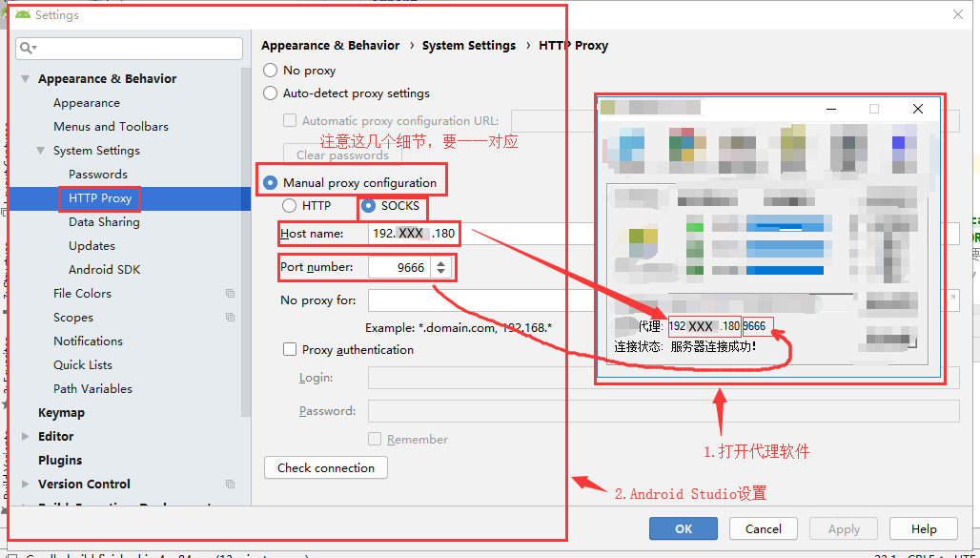
Task: Click the settings tree vertical scrollbar
Action: [x=246, y=240]
